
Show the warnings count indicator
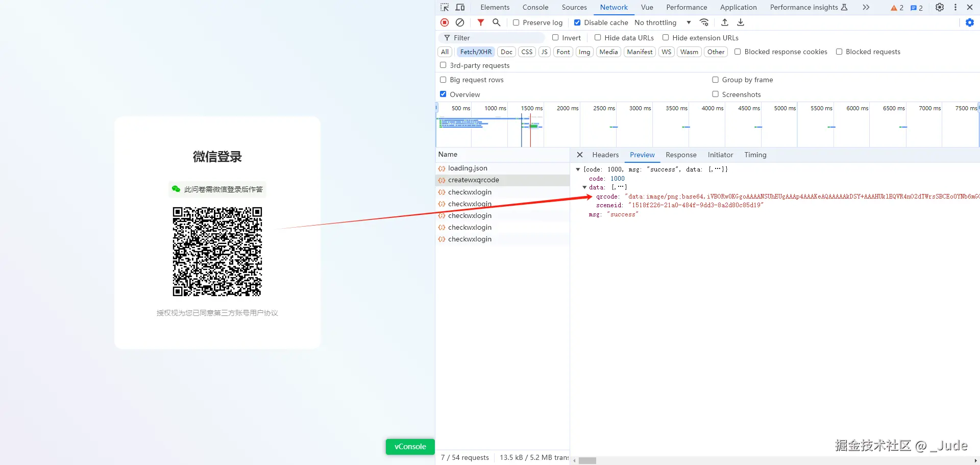point(897,8)
